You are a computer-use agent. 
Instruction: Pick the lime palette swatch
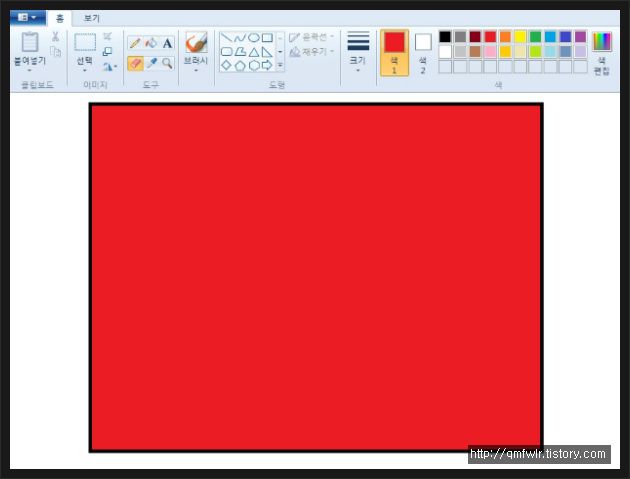tap(535, 51)
